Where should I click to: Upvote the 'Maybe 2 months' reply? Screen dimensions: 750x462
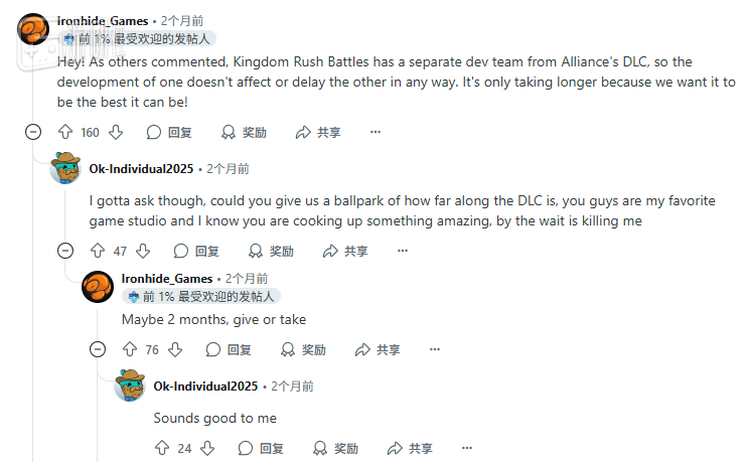click(130, 350)
